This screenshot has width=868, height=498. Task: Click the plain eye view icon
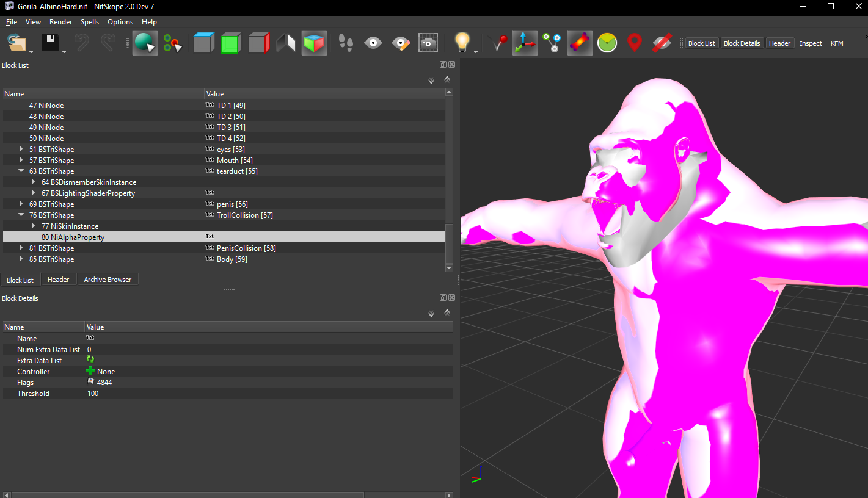pyautogui.click(x=373, y=43)
